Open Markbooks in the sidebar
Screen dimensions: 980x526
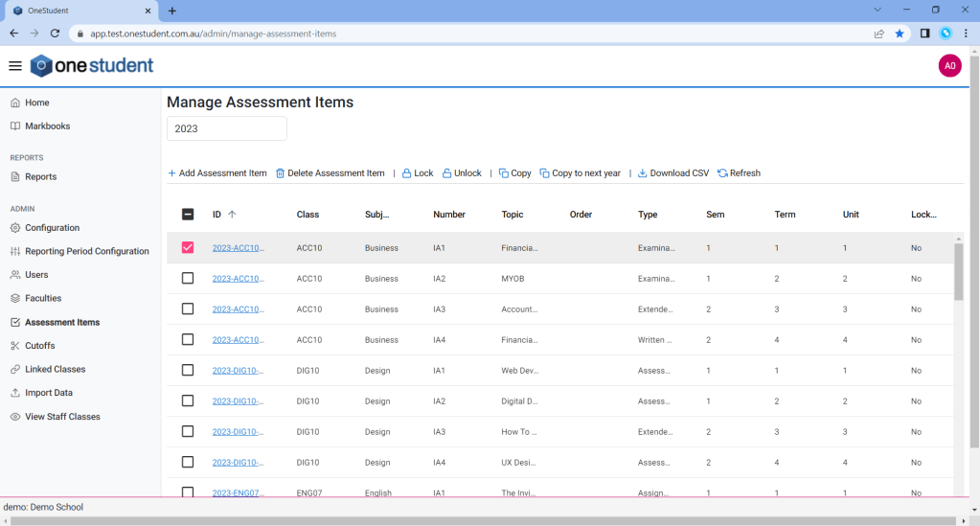(x=47, y=126)
